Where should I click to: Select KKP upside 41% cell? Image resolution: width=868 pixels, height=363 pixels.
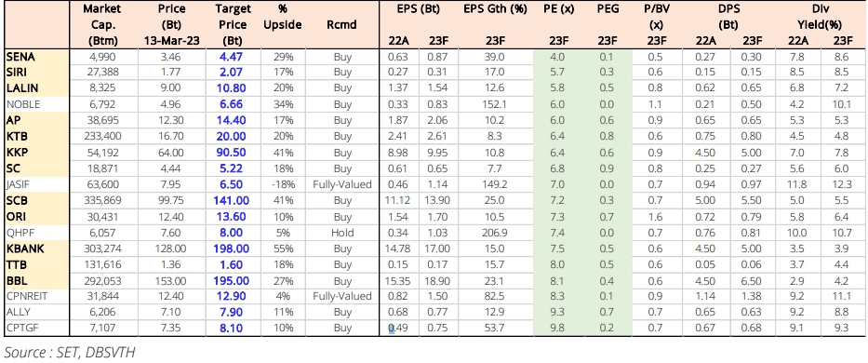pos(283,153)
